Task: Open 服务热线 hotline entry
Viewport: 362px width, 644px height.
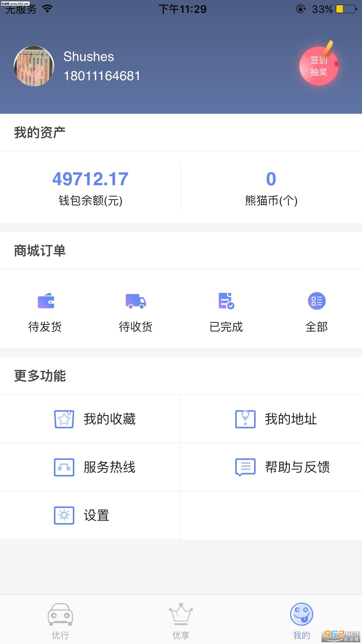Action: 90,467
